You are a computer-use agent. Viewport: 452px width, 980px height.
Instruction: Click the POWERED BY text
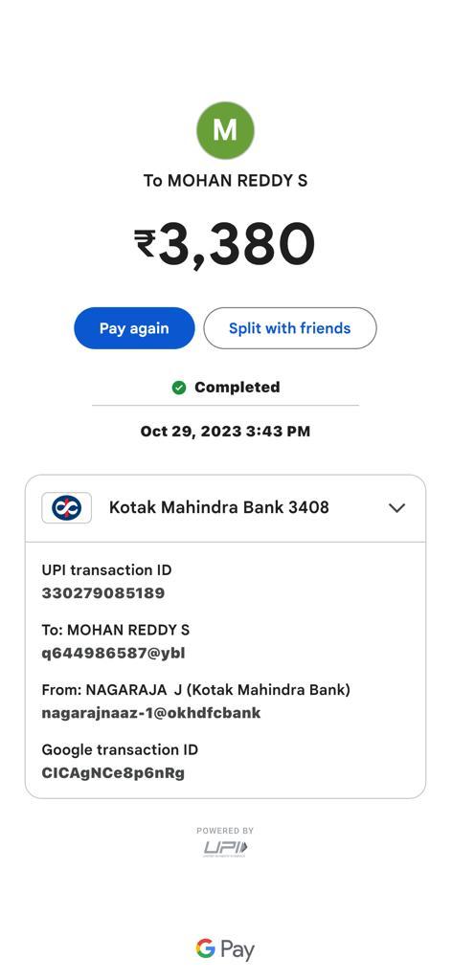(225, 831)
